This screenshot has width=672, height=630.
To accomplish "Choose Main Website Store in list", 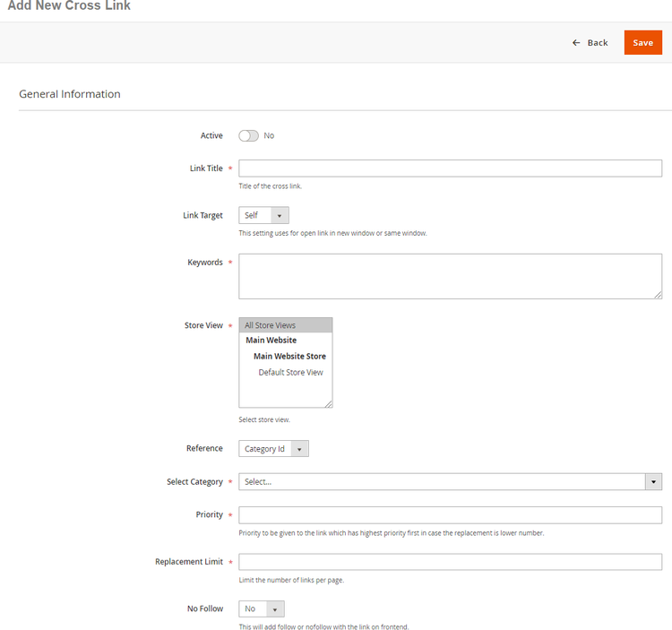I will [289, 357].
